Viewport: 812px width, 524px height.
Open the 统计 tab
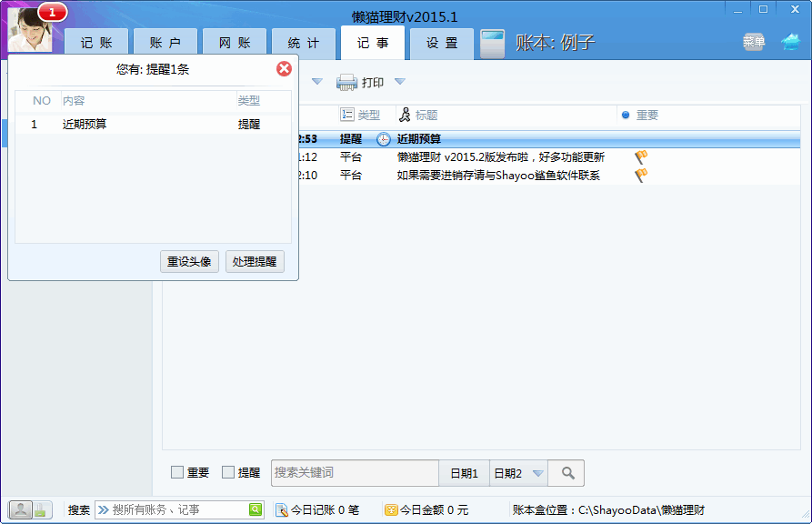coord(304,43)
